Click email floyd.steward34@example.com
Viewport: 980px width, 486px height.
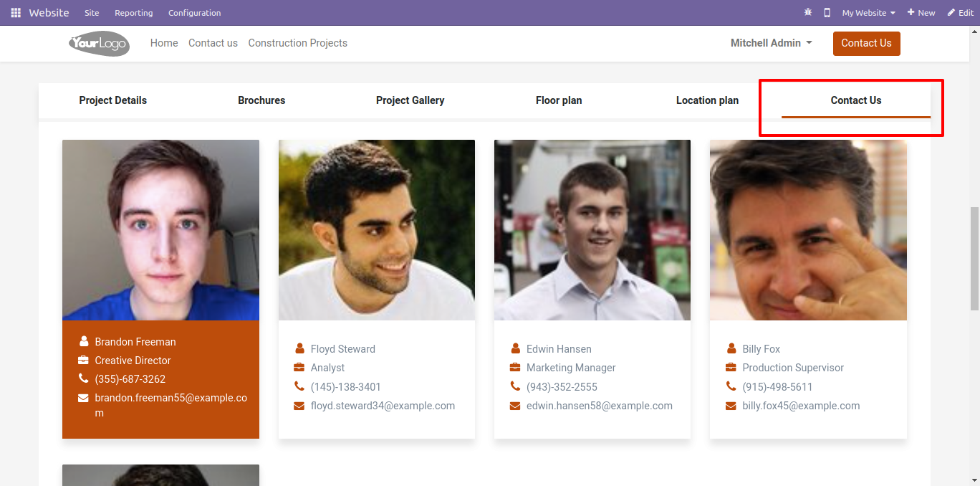coord(383,406)
